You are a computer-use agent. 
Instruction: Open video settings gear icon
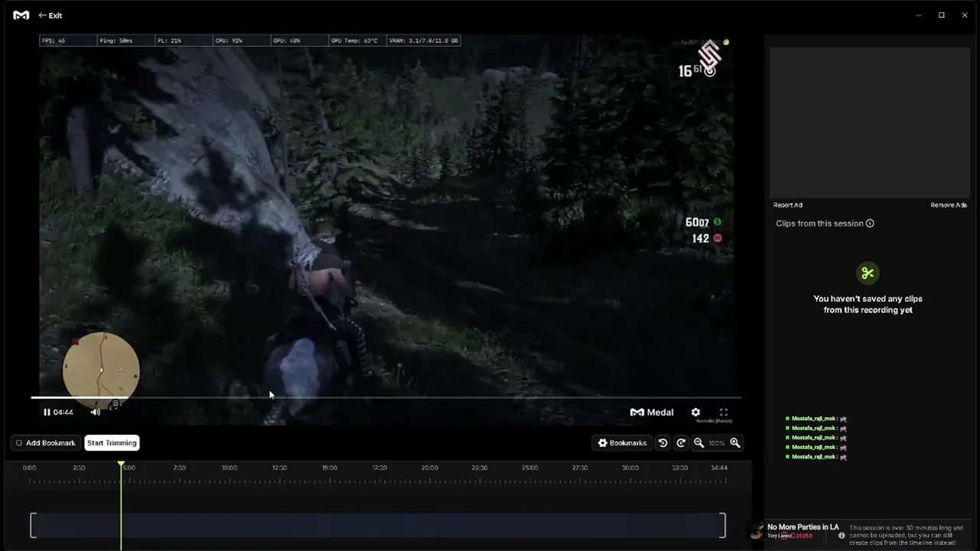click(695, 412)
